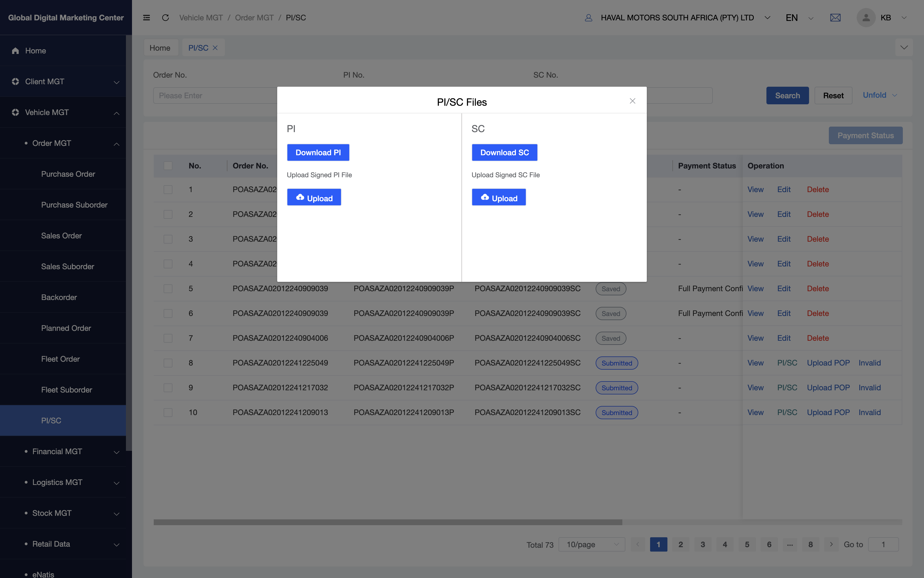924x578 pixels.
Task: Click the refresh page icon
Action: pos(165,18)
